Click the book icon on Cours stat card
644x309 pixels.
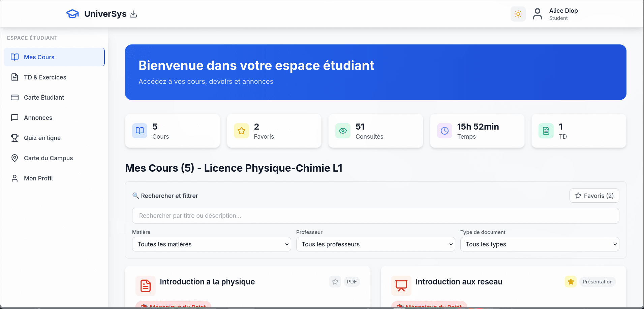(140, 131)
